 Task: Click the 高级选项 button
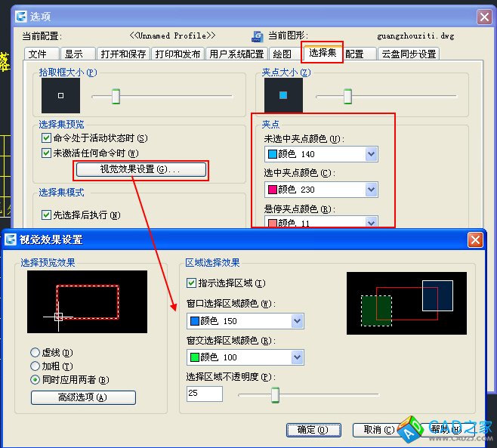pos(83,397)
